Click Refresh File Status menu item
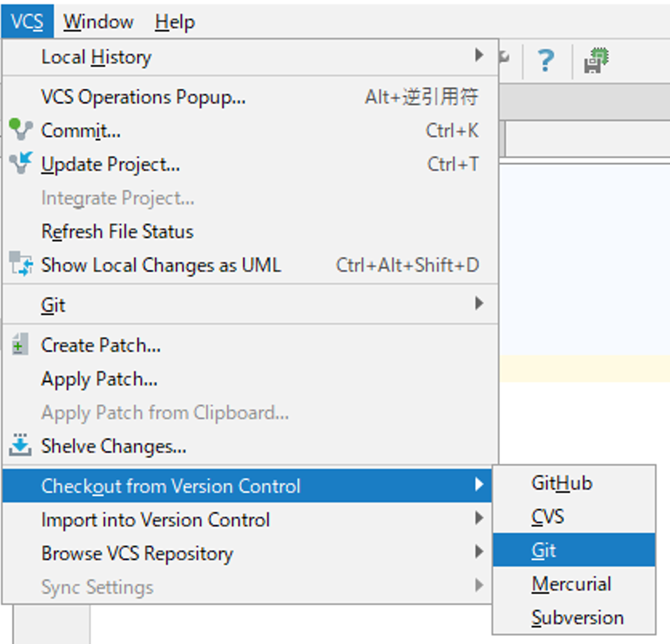 (117, 232)
